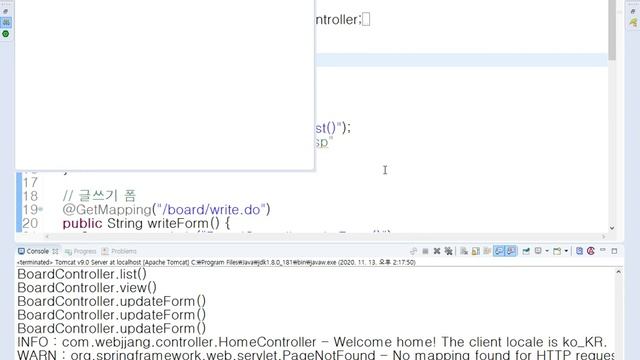Minimize the Console view panel
The image size is (640, 360).
coord(602,250)
